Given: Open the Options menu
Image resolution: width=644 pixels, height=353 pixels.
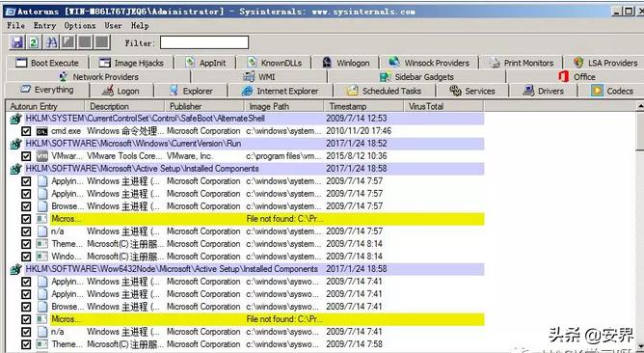Looking at the screenshot, I should pyautogui.click(x=80, y=25).
